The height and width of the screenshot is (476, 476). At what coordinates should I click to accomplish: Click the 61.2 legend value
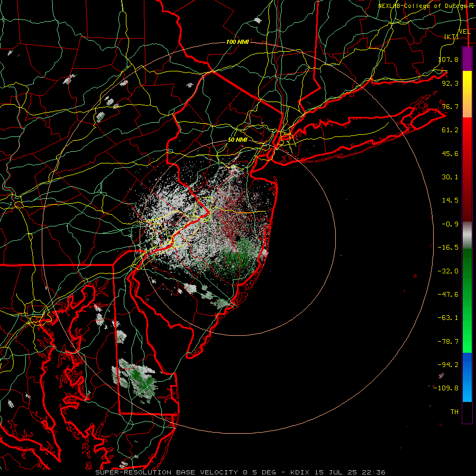pos(450,130)
